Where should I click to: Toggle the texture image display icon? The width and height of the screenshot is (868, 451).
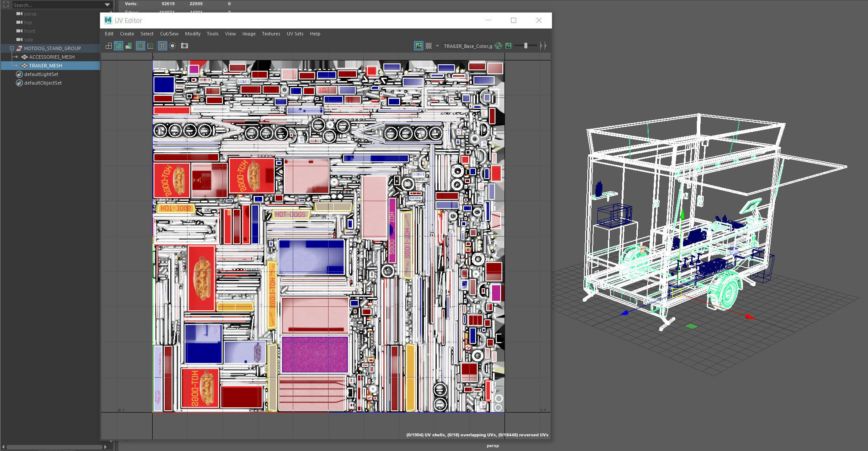(419, 46)
